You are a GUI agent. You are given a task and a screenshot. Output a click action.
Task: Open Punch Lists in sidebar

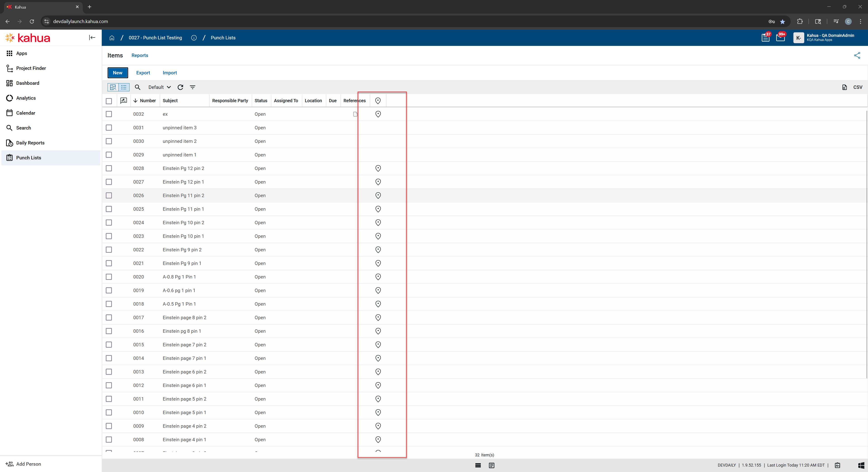click(x=29, y=158)
